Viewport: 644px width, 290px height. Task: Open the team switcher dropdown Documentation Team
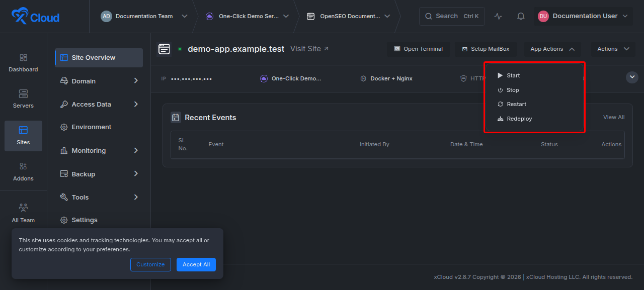click(144, 16)
